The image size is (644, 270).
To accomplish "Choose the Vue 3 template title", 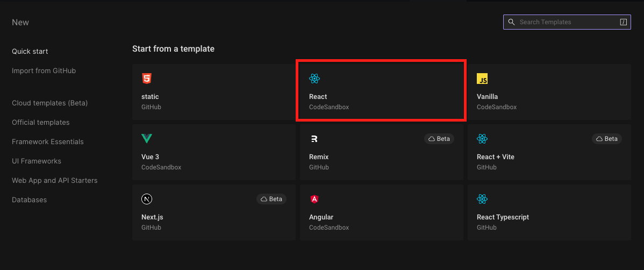I will pos(151,157).
